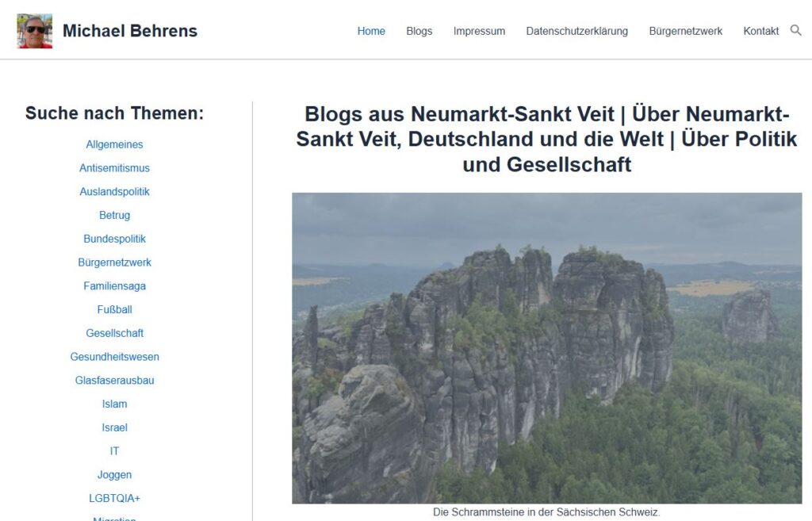Select topic Gesundheitswesen
Screen dimensions: 812x521
[x=114, y=357]
